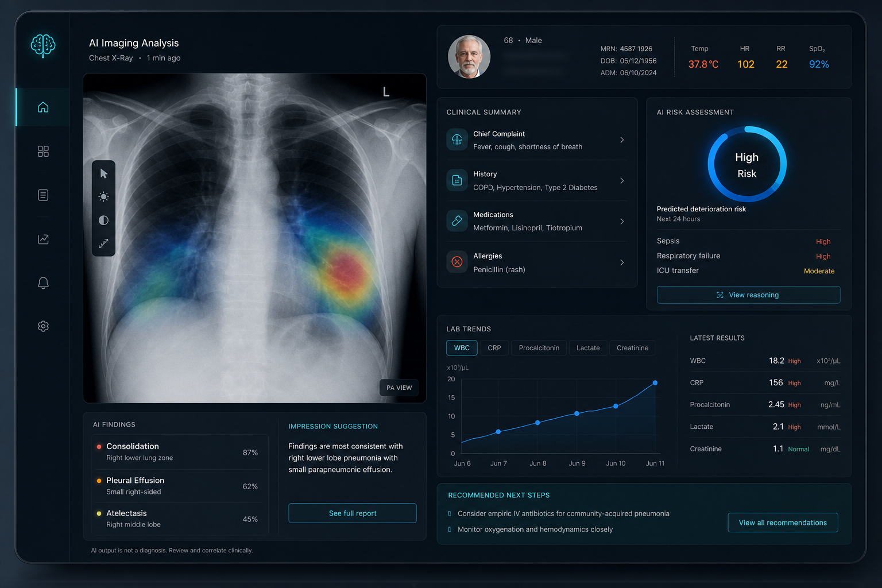The width and height of the screenshot is (882, 588).
Task: Expand the History row chevron
Action: [x=622, y=181]
